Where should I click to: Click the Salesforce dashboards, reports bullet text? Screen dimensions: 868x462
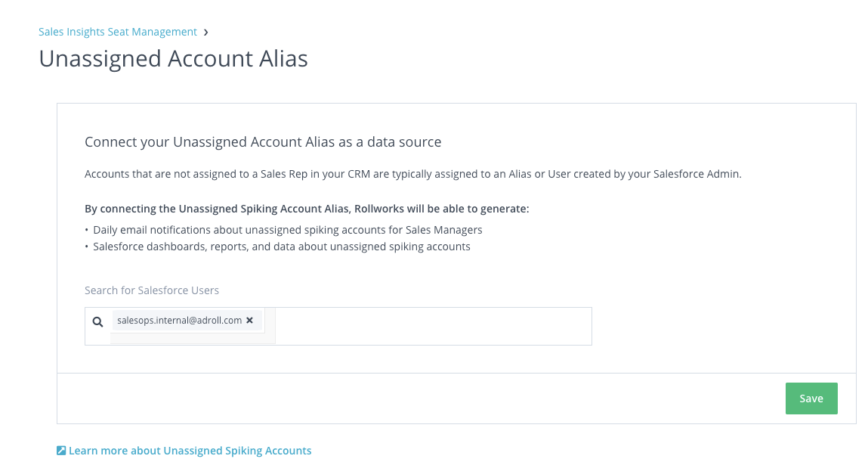point(282,247)
